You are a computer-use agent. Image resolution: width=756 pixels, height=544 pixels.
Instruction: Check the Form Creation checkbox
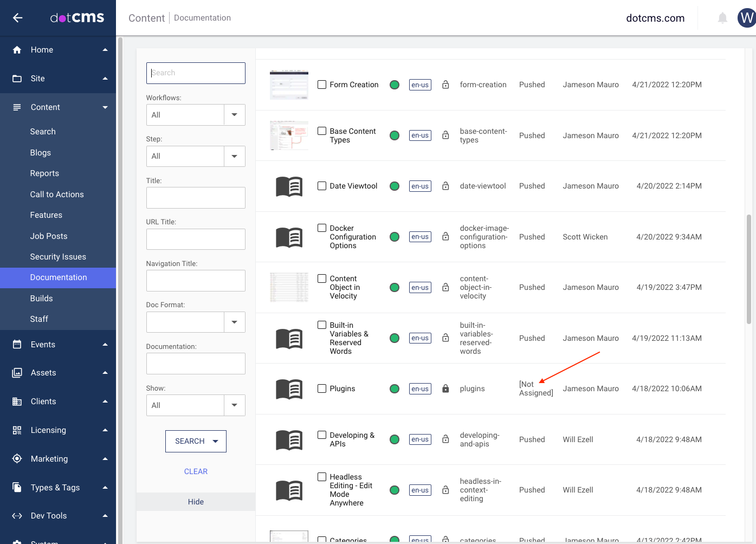(x=321, y=85)
